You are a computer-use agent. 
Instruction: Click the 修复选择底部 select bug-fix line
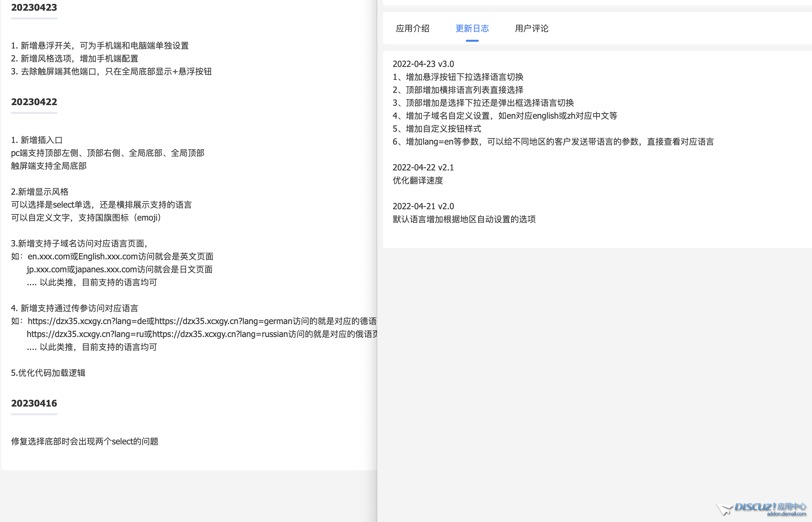click(x=84, y=441)
